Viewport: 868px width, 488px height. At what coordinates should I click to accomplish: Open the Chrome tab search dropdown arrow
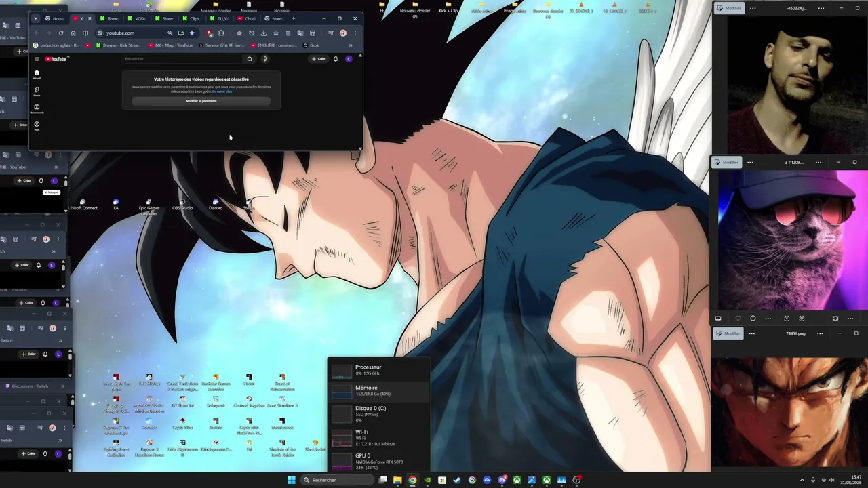click(x=35, y=18)
